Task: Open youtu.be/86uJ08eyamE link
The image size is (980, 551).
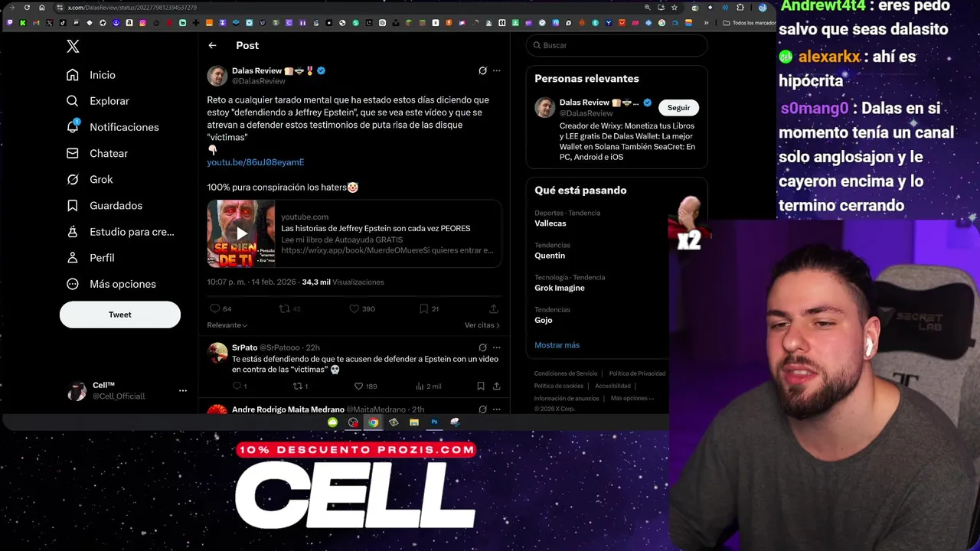Action: point(255,162)
